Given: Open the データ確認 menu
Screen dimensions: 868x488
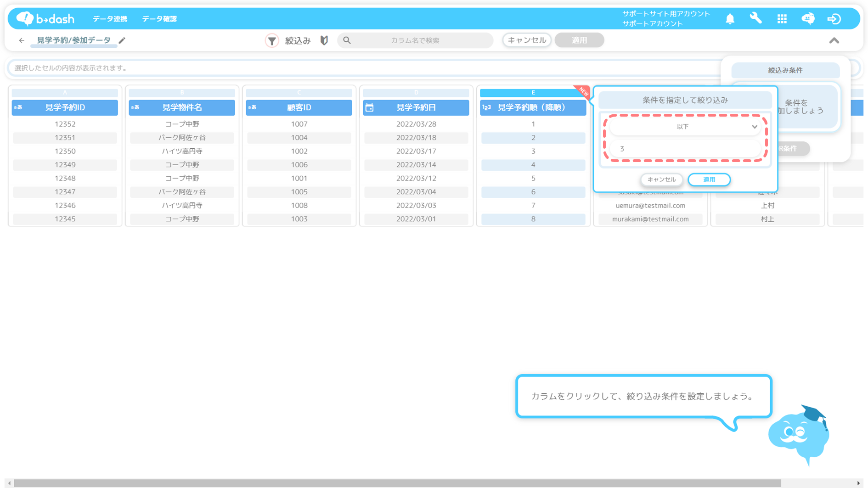Looking at the screenshot, I should coord(159,19).
